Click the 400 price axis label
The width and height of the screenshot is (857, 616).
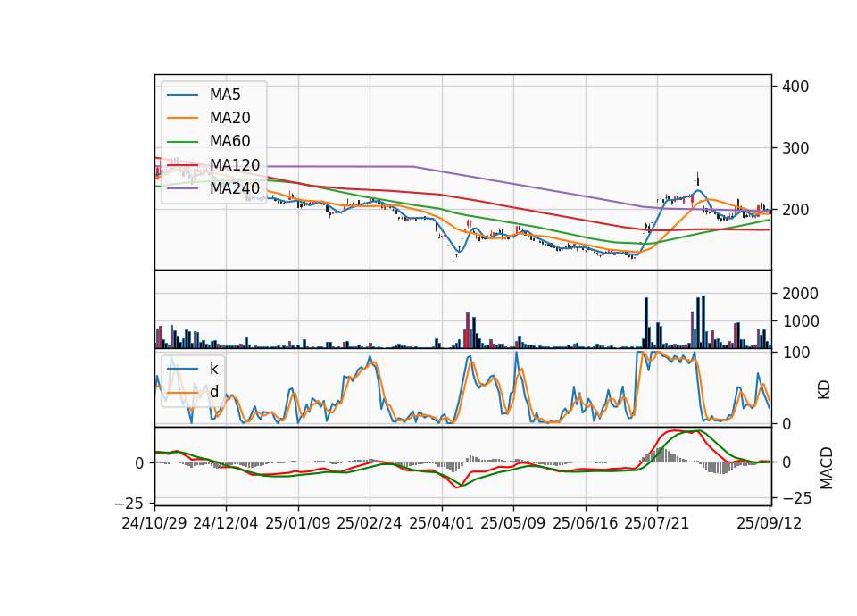tap(795, 87)
